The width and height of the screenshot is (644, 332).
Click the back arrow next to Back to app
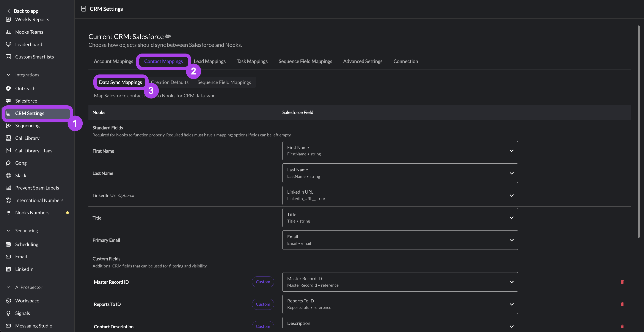point(8,11)
